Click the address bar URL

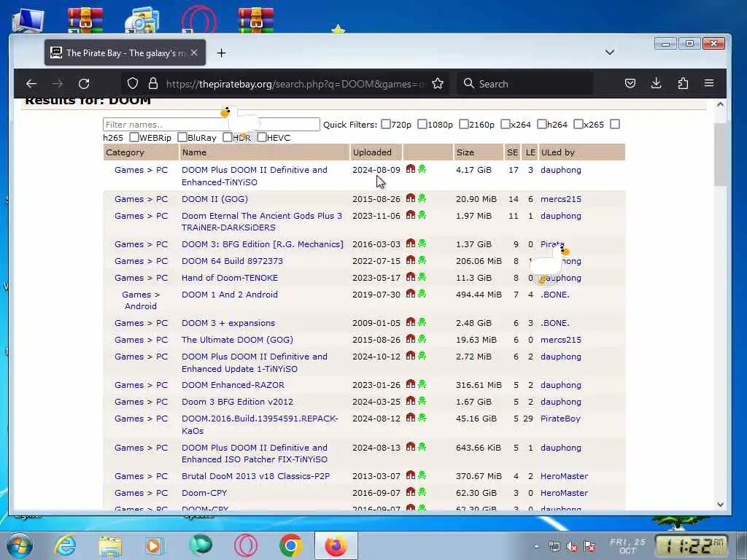pyautogui.click(x=295, y=84)
